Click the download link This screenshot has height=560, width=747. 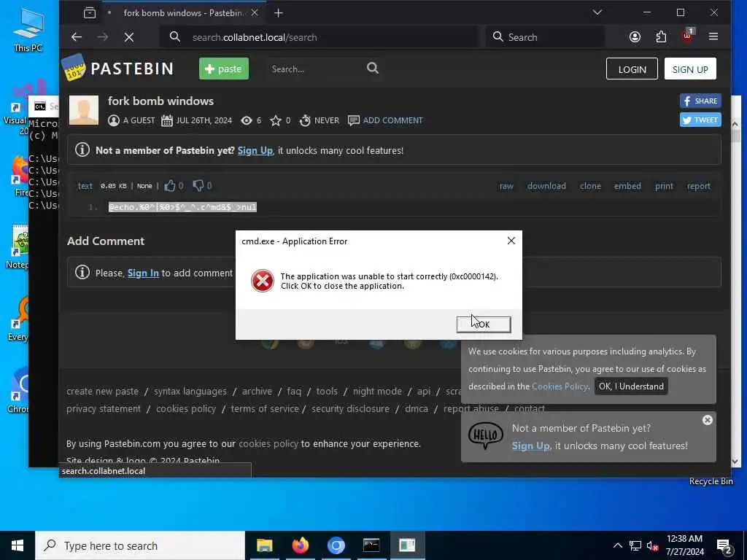[546, 186]
